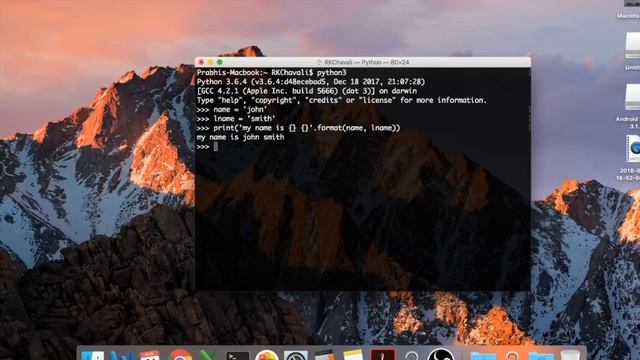Open Finder from the Dock
This screenshot has height=360, width=640.
click(93, 356)
